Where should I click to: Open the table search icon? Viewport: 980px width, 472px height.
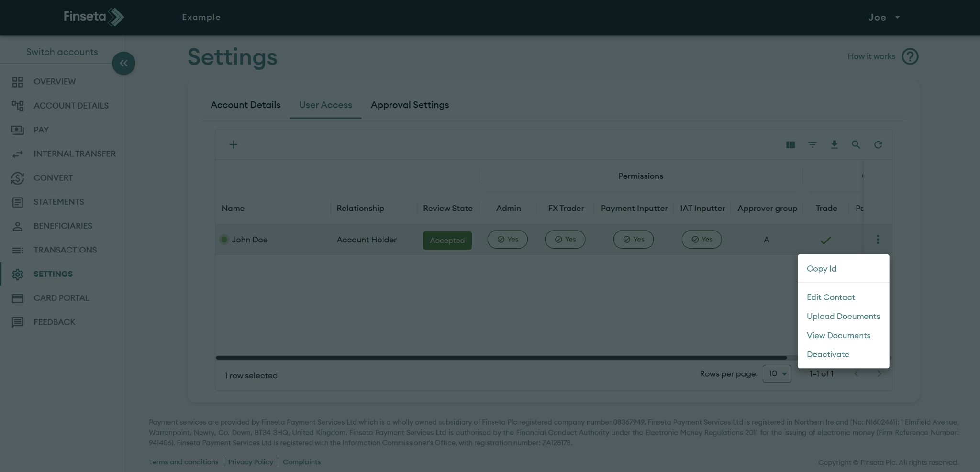click(856, 144)
